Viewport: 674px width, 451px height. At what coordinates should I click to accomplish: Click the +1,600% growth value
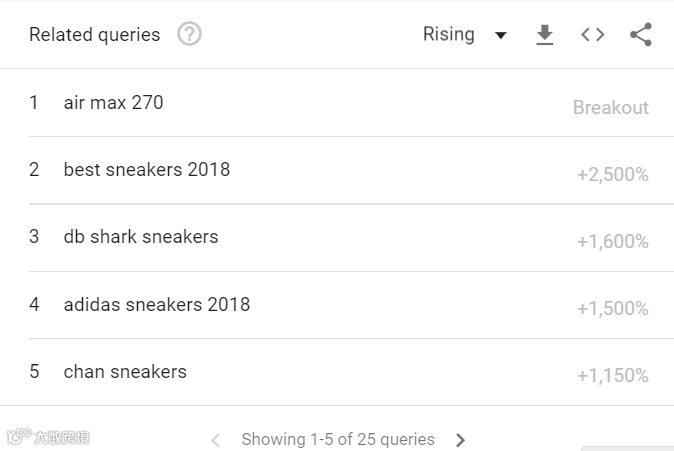coord(612,242)
